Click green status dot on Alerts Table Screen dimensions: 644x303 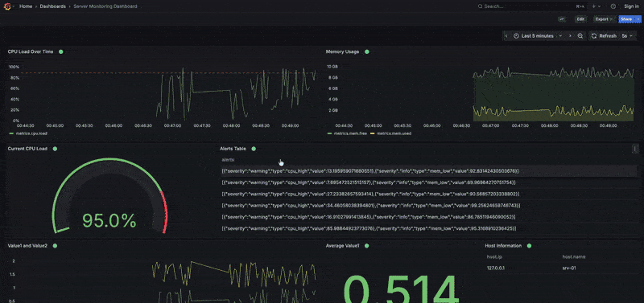tap(254, 149)
